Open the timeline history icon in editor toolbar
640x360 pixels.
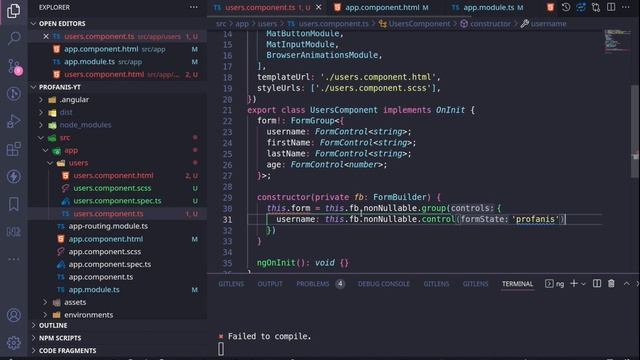566,7
